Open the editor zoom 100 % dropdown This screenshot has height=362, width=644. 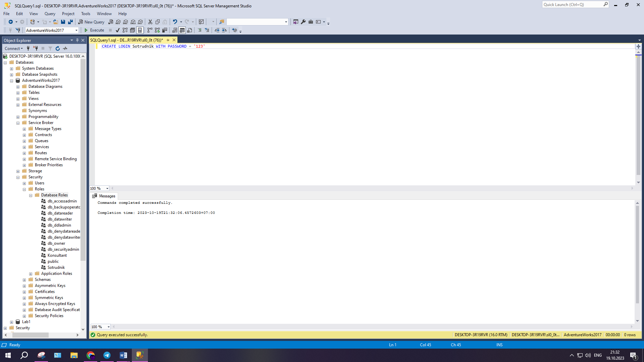click(x=107, y=188)
